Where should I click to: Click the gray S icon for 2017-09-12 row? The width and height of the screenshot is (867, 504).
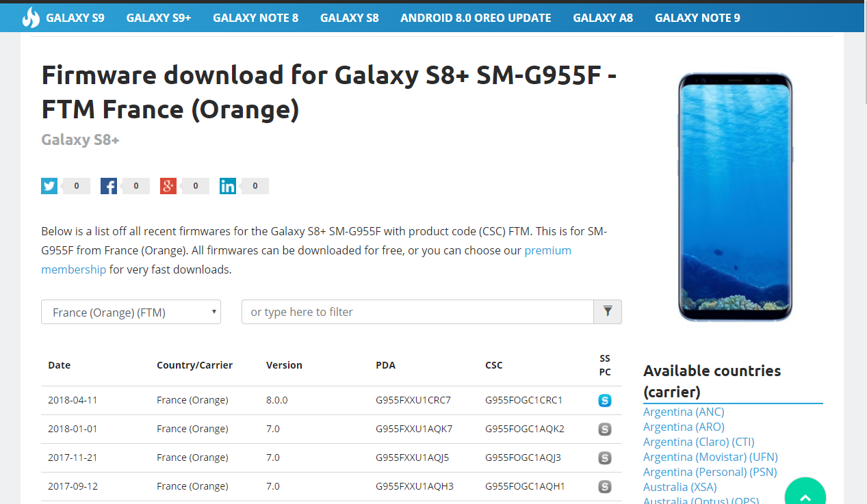click(x=604, y=487)
